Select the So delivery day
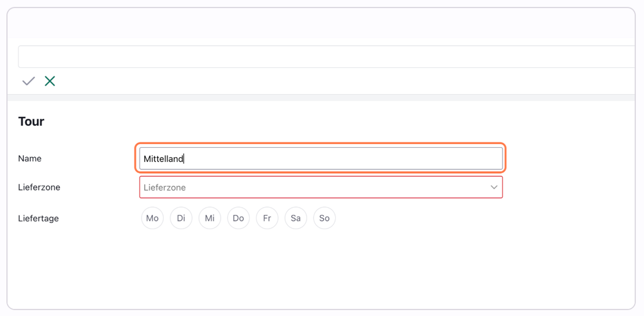Screen dimensions: 644x316 pos(324,218)
